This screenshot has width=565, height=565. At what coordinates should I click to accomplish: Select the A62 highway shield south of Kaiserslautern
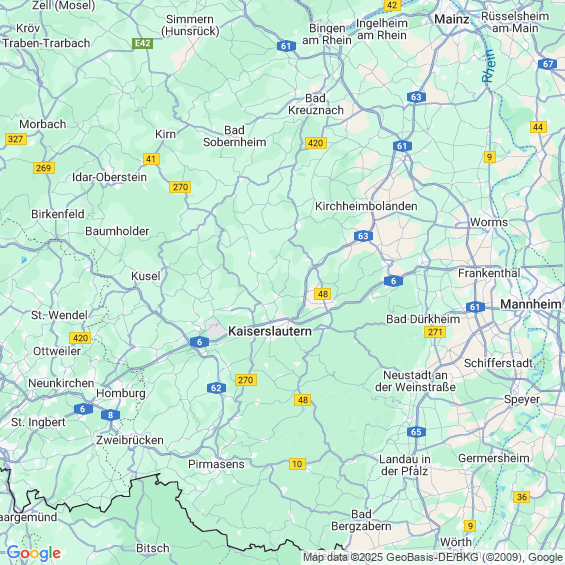click(216, 388)
